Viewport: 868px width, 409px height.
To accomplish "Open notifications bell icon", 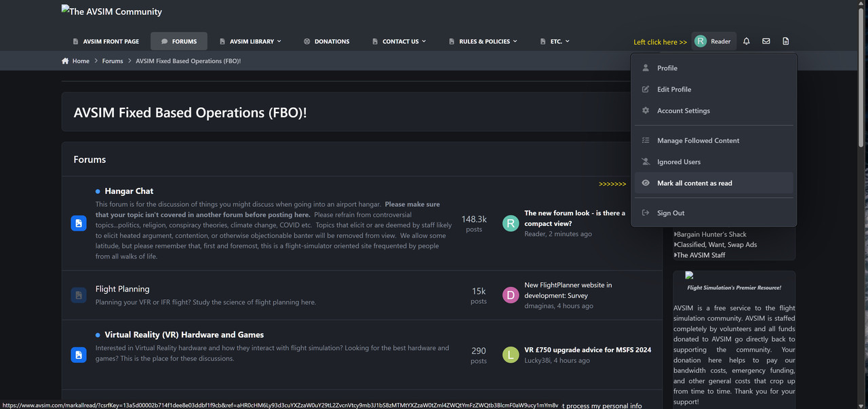I will point(747,41).
